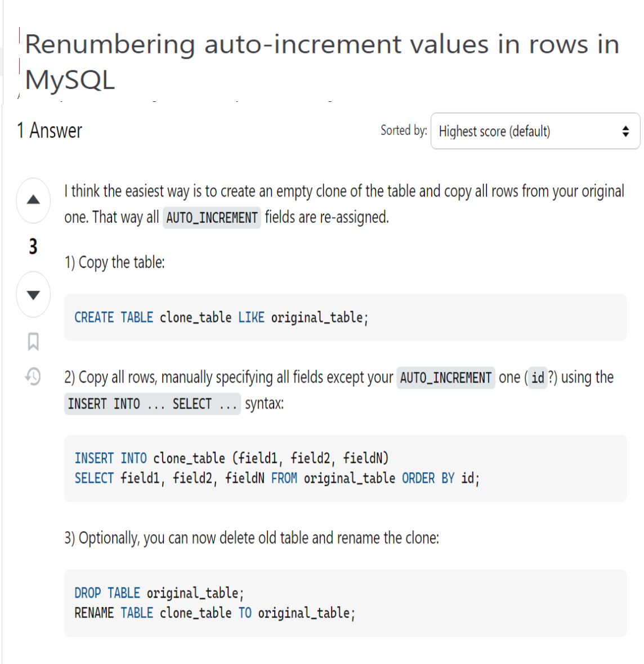This screenshot has height=664, width=644.
Task: Click the AUTO_INCREMENT inline code in the first paragraph
Action: point(212,217)
